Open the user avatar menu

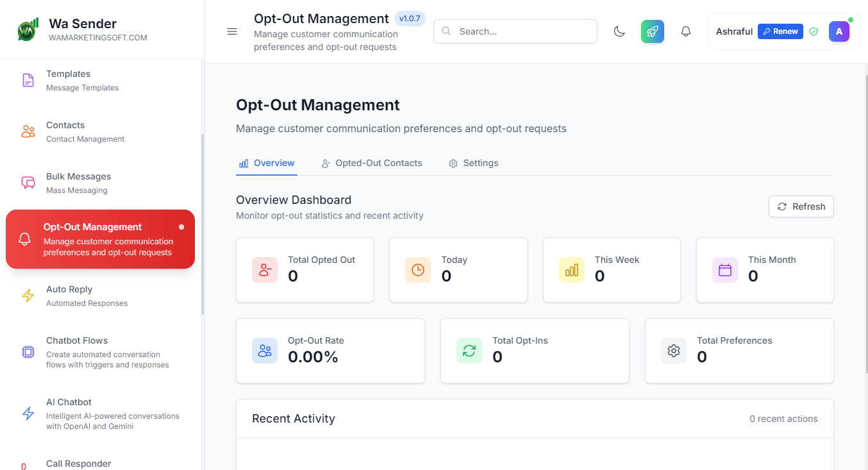click(839, 31)
